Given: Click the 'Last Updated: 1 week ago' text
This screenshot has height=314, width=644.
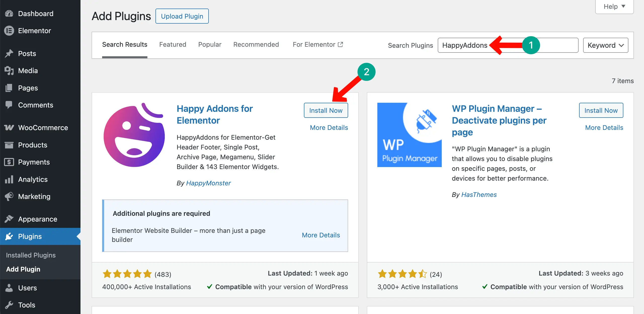Looking at the screenshot, I should 308,273.
